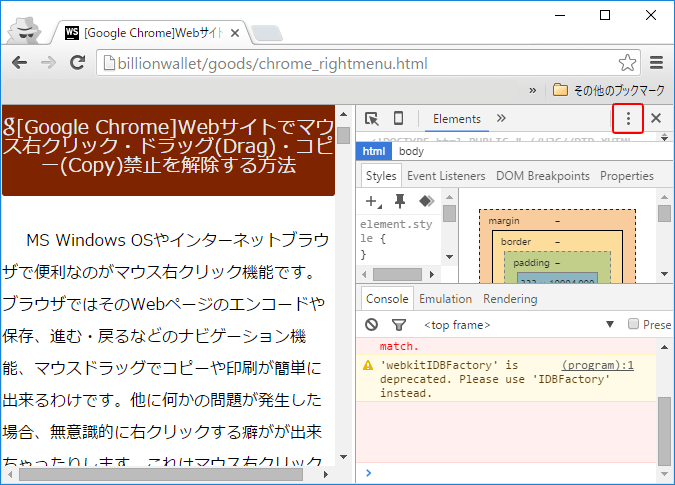The height and width of the screenshot is (485, 675).
Task: Open the Chrome hamburger menu
Action: click(656, 63)
